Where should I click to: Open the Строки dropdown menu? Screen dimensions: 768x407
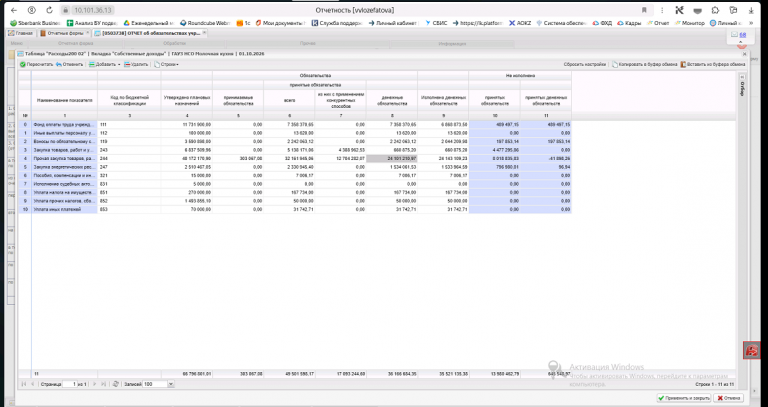pyautogui.click(x=167, y=64)
